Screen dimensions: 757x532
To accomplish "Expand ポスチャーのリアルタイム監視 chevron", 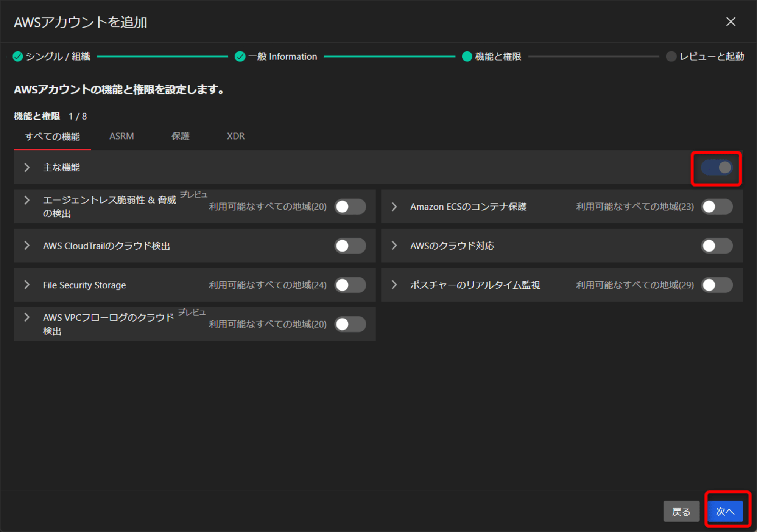I will [x=394, y=285].
